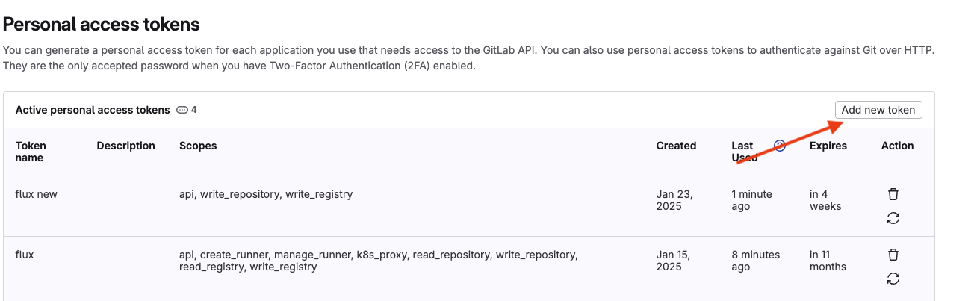Open the Last Used help question icon
980x301 pixels.
[780, 146]
